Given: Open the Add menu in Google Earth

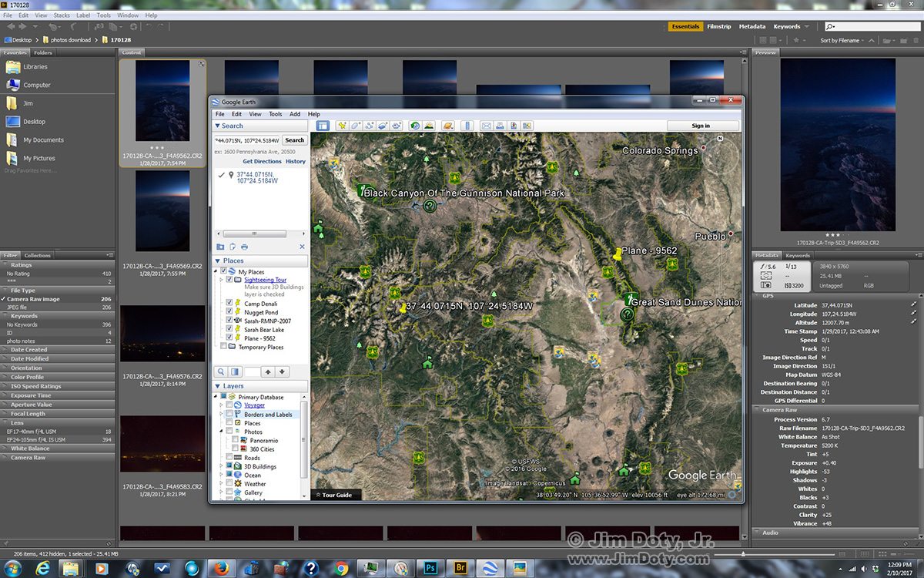Looking at the screenshot, I should pyautogui.click(x=295, y=114).
